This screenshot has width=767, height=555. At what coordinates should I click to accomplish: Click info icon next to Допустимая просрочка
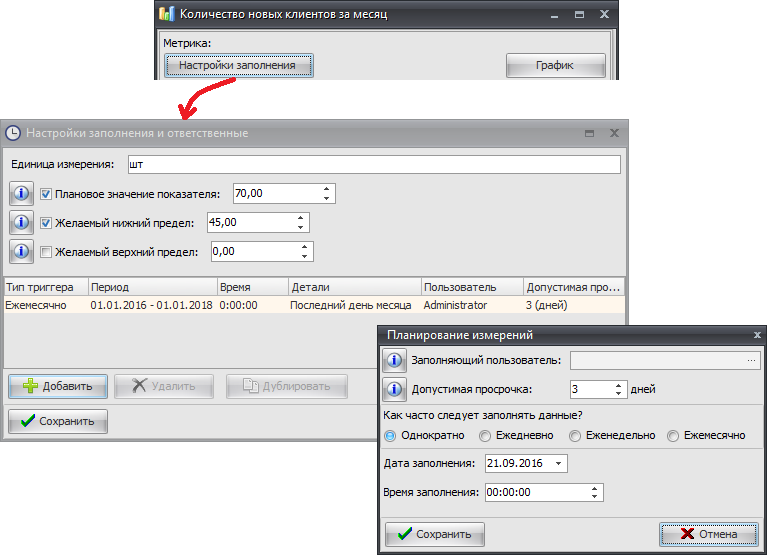[x=394, y=390]
